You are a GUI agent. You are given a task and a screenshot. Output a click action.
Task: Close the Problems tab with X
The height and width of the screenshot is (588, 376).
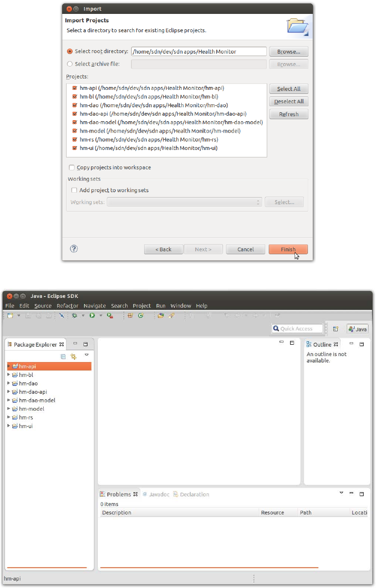pyautogui.click(x=135, y=494)
